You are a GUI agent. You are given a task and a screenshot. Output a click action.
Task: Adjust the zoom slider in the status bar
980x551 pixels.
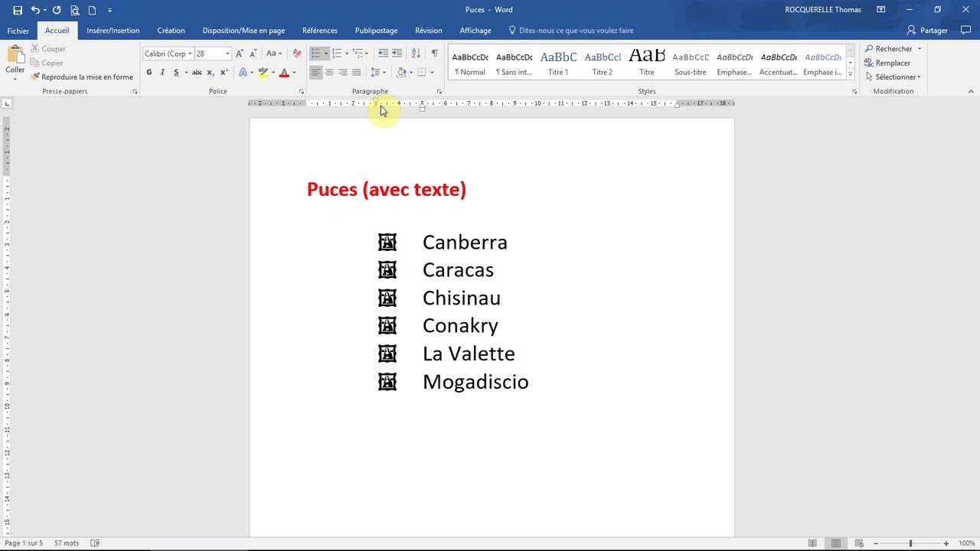pos(910,543)
